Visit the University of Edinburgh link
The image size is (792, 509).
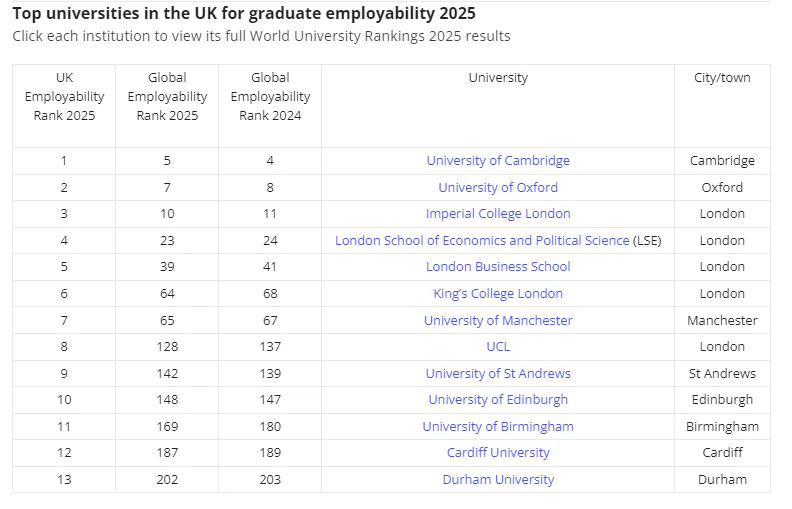coord(498,399)
